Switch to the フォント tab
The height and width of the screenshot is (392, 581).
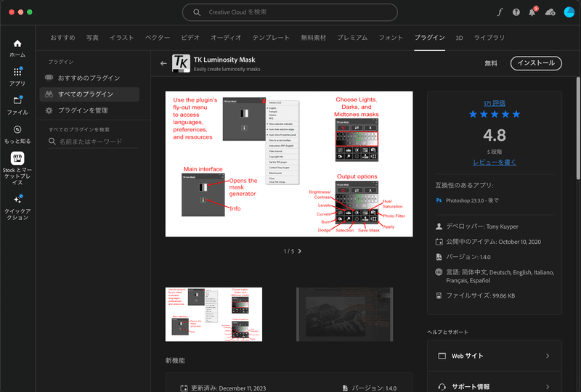pos(391,38)
